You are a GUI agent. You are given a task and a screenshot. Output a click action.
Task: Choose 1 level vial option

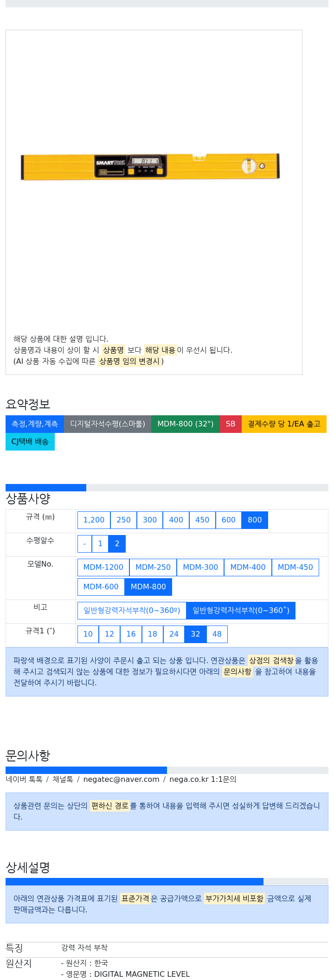[100, 544]
